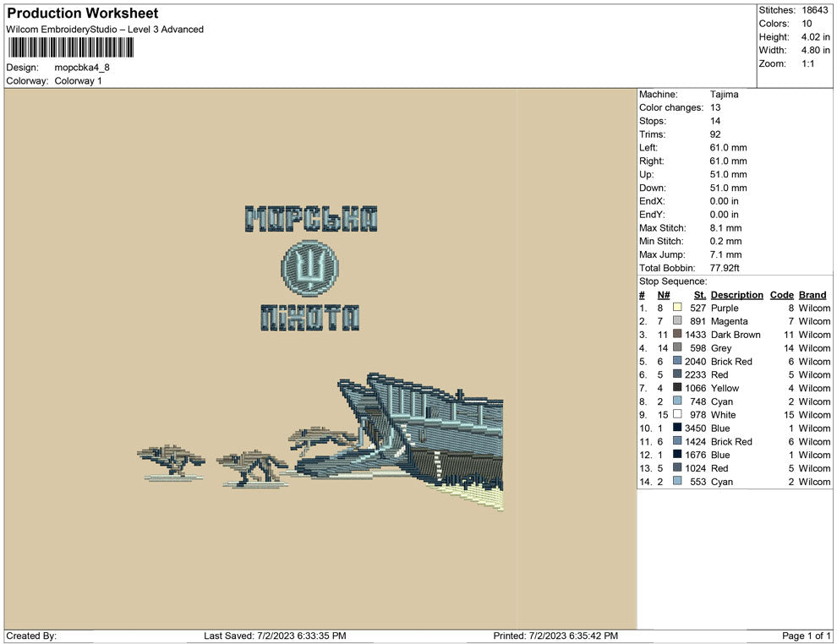Click the 'Dark Brown' description text
837x644 pixels.
click(x=736, y=335)
